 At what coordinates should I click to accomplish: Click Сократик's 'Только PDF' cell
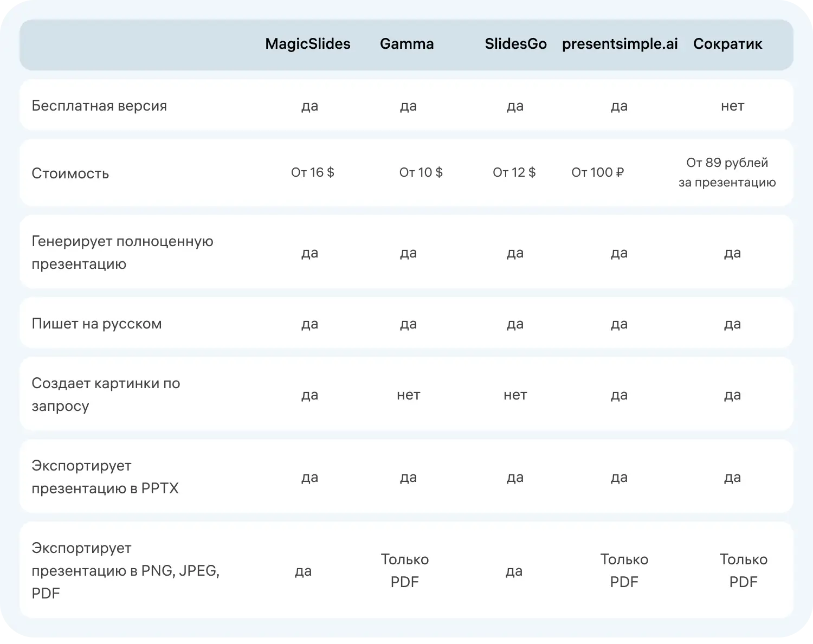[x=743, y=570]
